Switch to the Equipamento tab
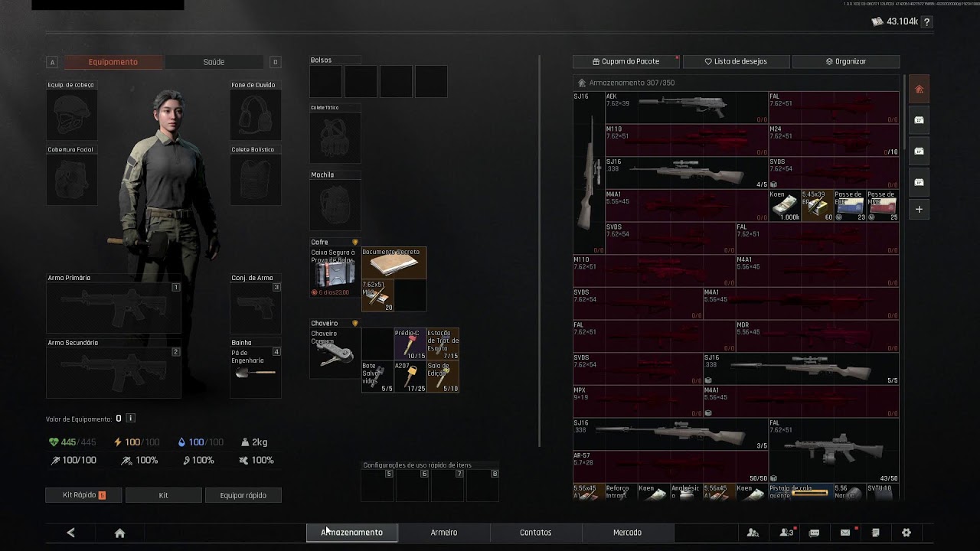 (x=113, y=62)
